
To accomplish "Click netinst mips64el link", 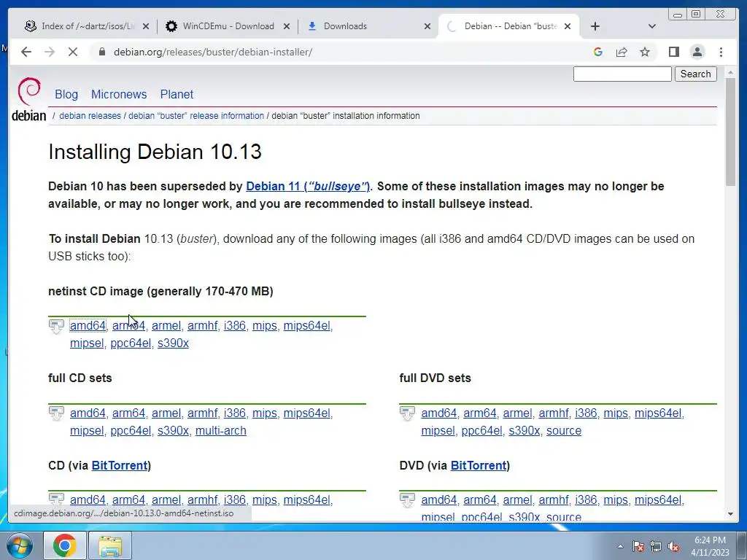I will pyautogui.click(x=307, y=326).
